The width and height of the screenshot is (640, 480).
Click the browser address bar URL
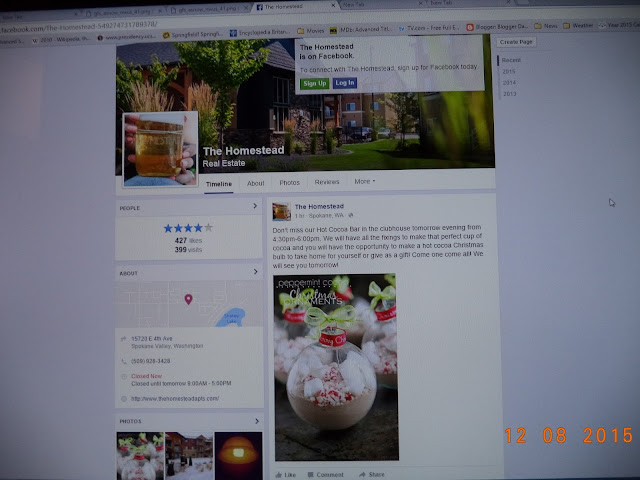[80, 28]
